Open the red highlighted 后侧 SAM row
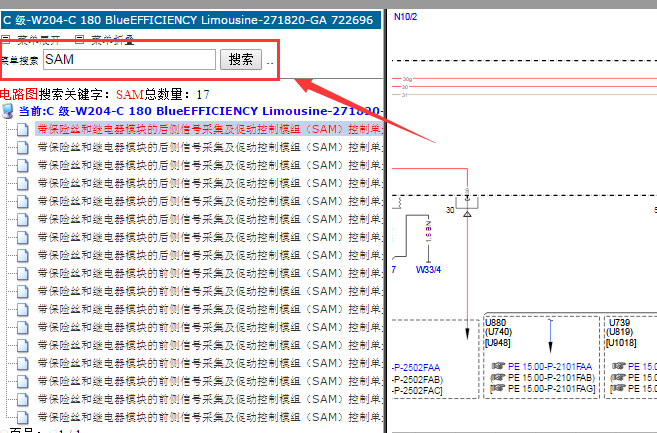Viewport: 657px width, 433px height. (210, 129)
